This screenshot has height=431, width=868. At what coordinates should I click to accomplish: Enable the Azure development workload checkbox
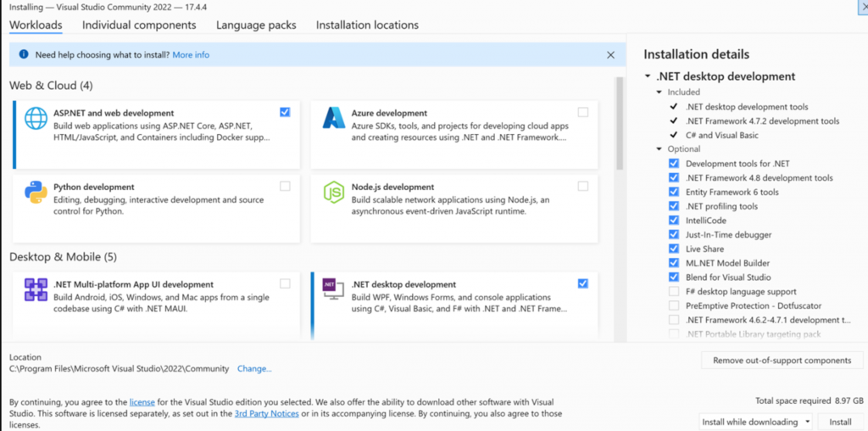click(x=583, y=112)
